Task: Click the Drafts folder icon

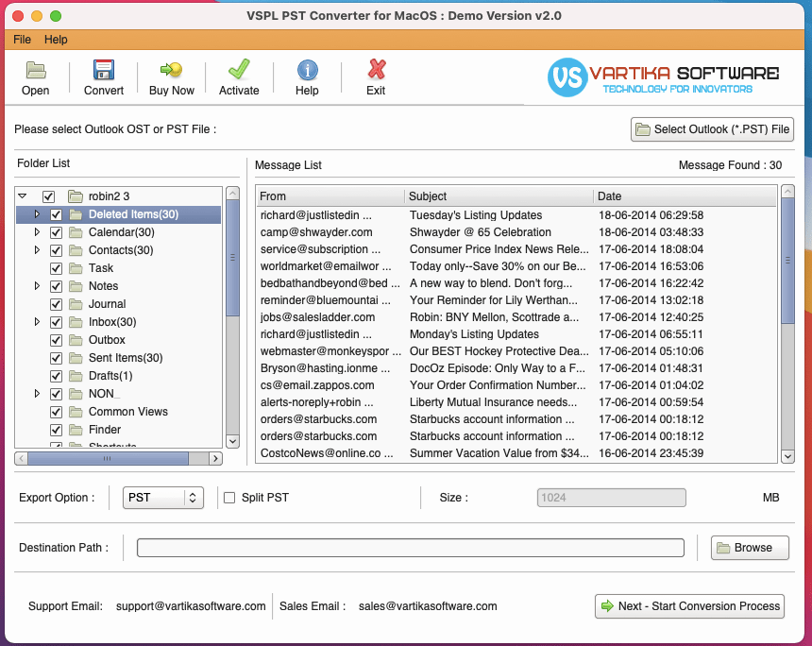Action: [x=76, y=376]
